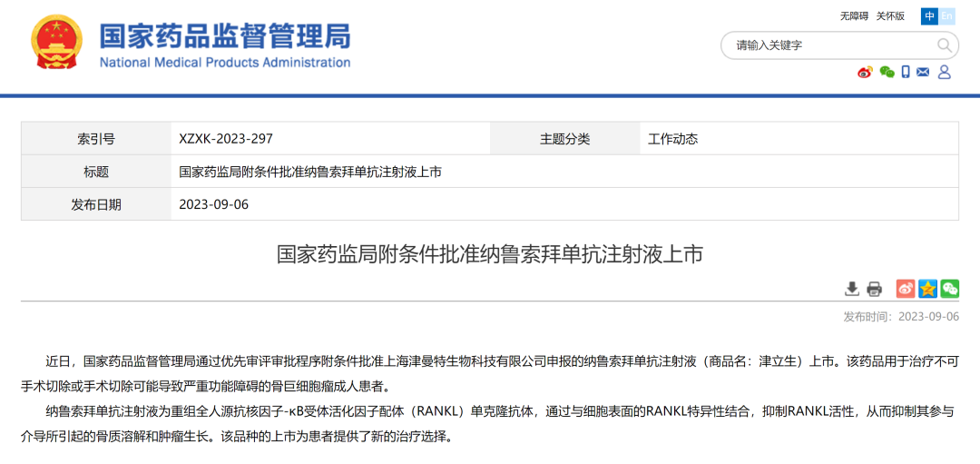Share article to Weibo red icon
The height and width of the screenshot is (464, 980).
pos(906,288)
